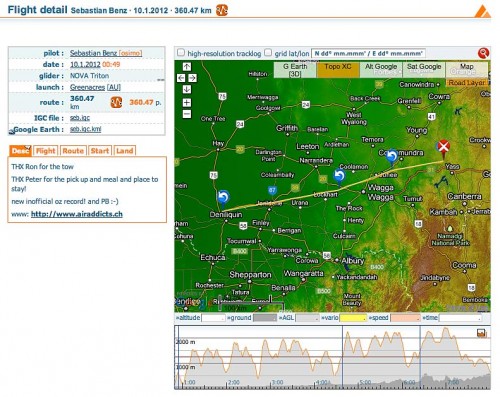Open pilot link Sebastian Benz
Image resolution: width=500 pixels, height=397 pixels.
point(93,53)
